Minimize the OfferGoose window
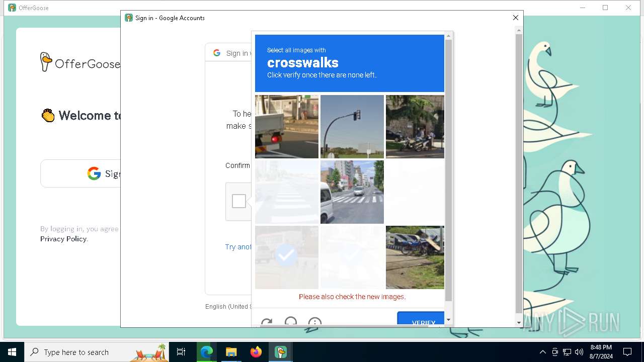644x362 pixels. (x=583, y=8)
